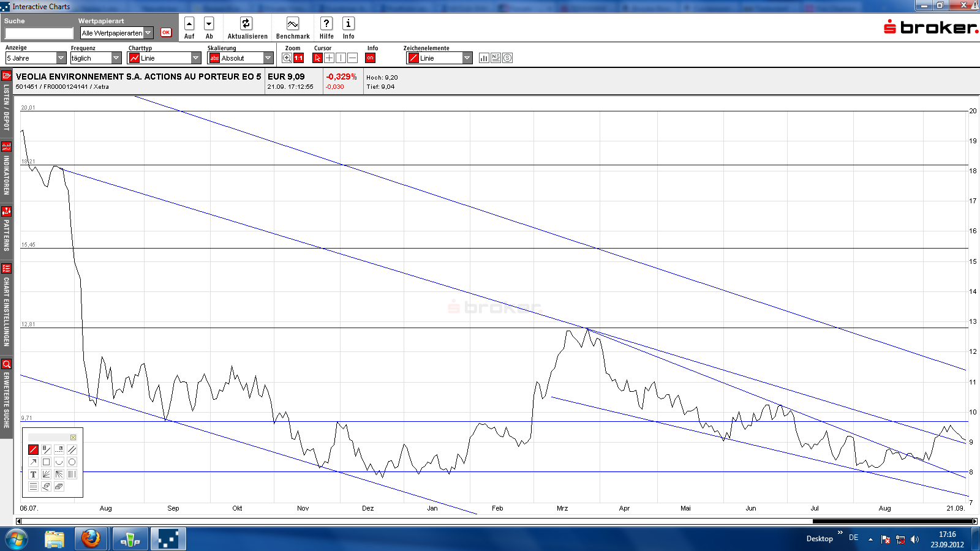The width and height of the screenshot is (980, 551).
Task: Click the Veolia Environnement security title
Action: coord(138,77)
